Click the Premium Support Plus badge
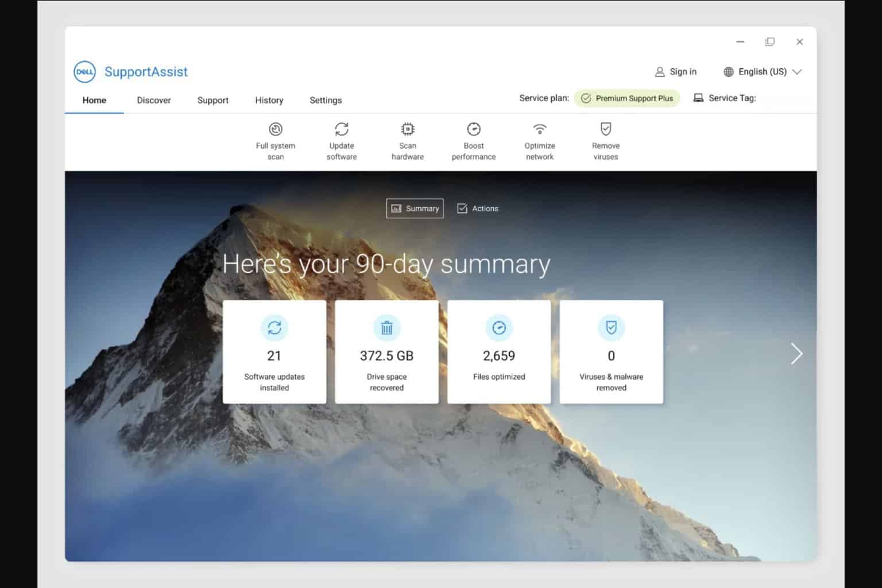Screen dimensions: 882x588 pyautogui.click(x=627, y=98)
